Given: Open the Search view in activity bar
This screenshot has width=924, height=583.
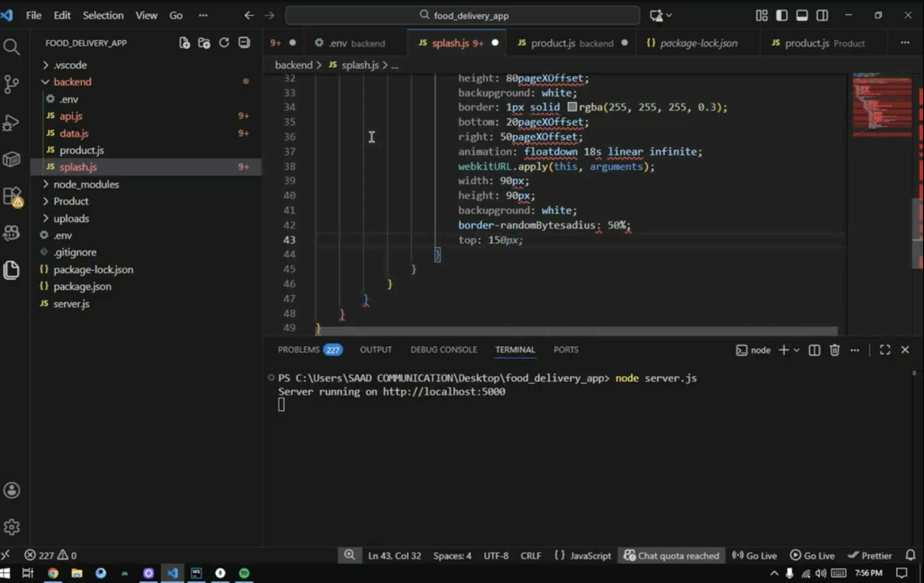Looking at the screenshot, I should 11,47.
